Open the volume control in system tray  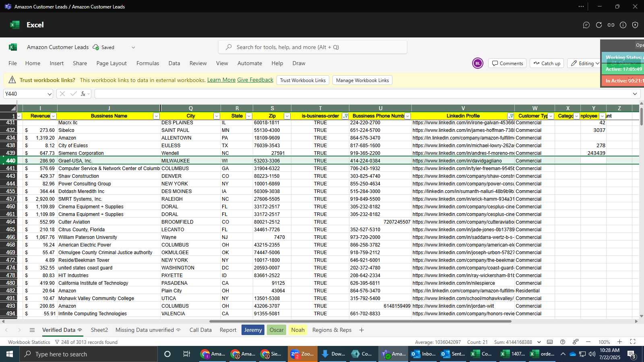pos(592,354)
